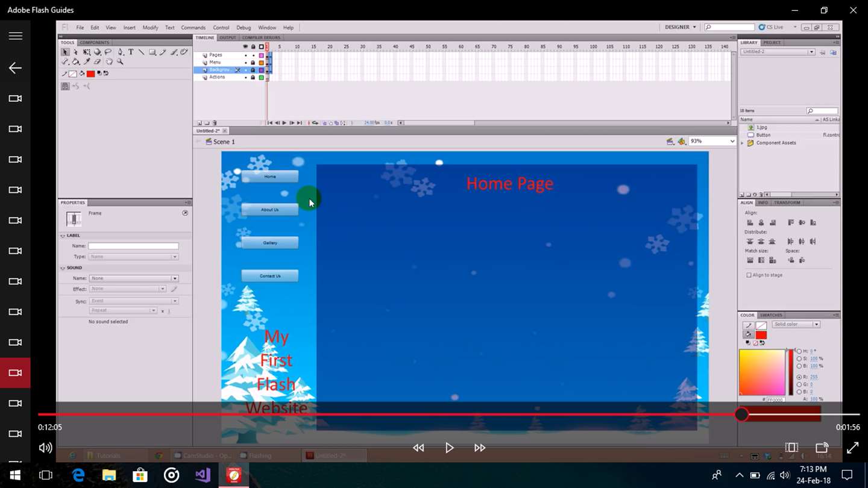Click the Edit Scene clapperboard icon
The image size is (868, 488).
[670, 142]
